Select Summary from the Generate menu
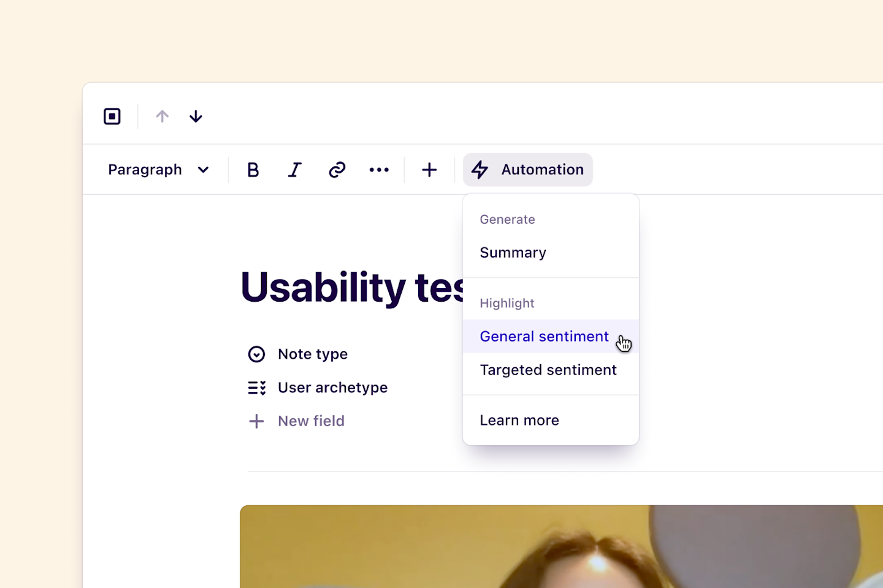This screenshot has width=883, height=588. [x=551, y=253]
